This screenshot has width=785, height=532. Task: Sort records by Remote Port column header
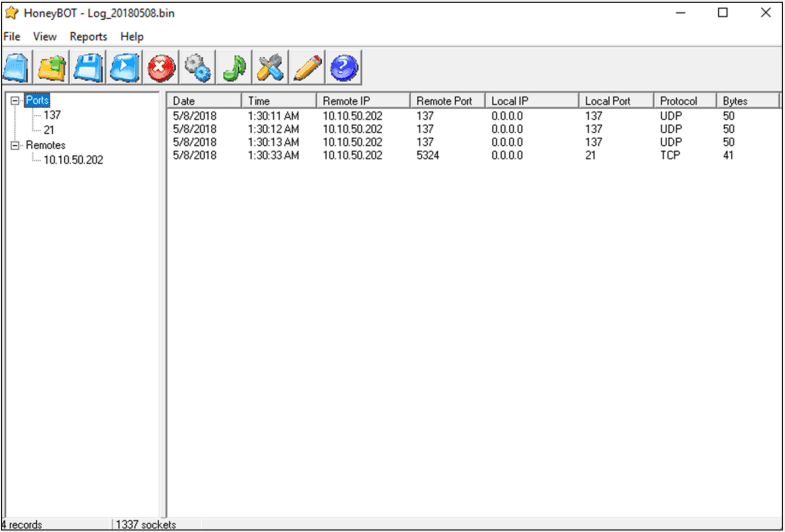(447, 101)
